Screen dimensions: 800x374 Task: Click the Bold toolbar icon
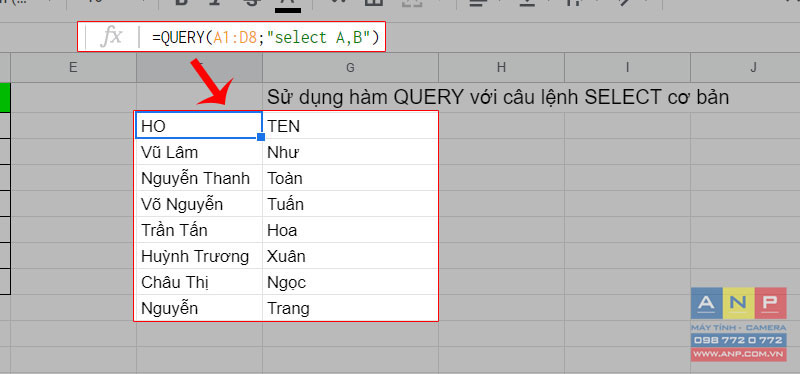coord(181,3)
